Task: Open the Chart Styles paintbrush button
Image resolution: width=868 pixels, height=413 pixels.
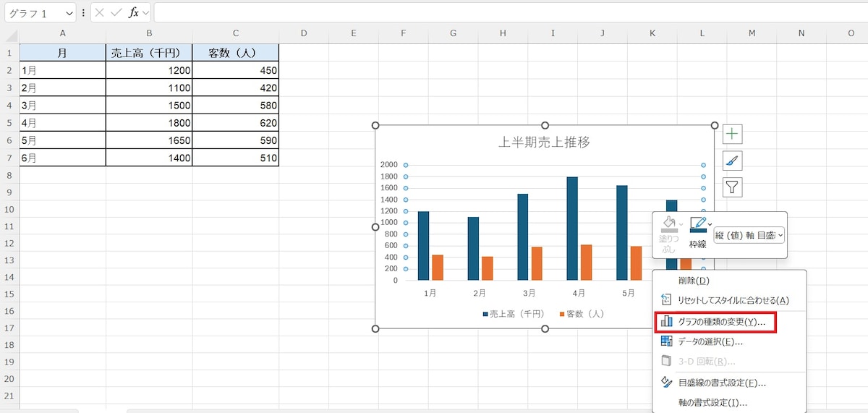Action: (x=733, y=161)
